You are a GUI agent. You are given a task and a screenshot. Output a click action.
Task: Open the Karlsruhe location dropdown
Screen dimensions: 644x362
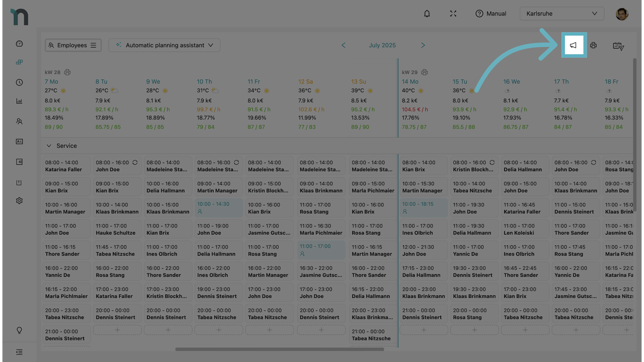click(561, 14)
